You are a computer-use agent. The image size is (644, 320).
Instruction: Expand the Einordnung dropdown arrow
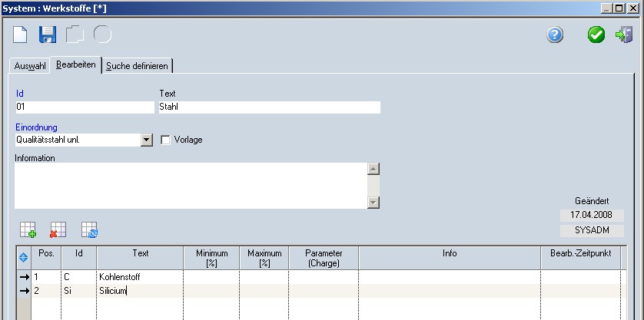coord(147,140)
